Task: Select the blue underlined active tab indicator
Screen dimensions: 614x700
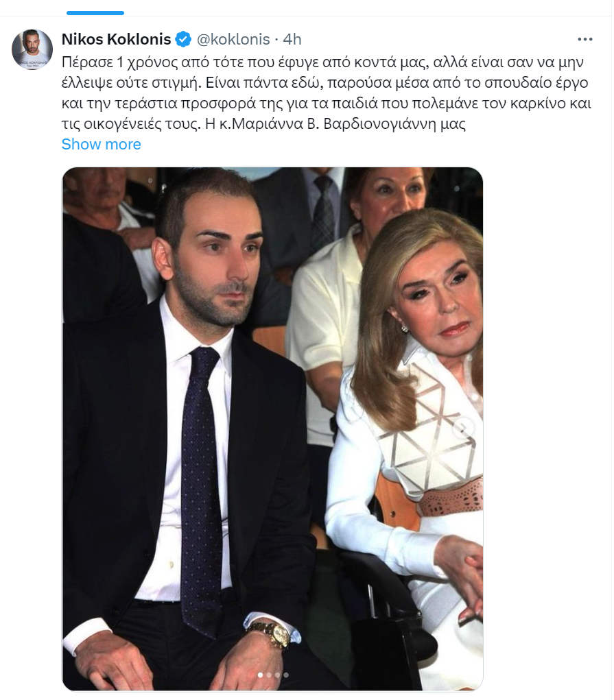Action: pyautogui.click(x=95, y=13)
